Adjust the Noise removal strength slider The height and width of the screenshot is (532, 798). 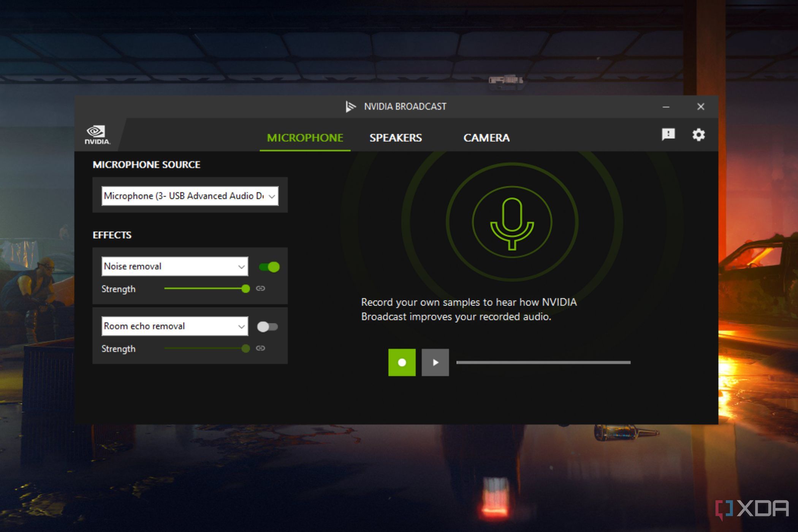207,289
